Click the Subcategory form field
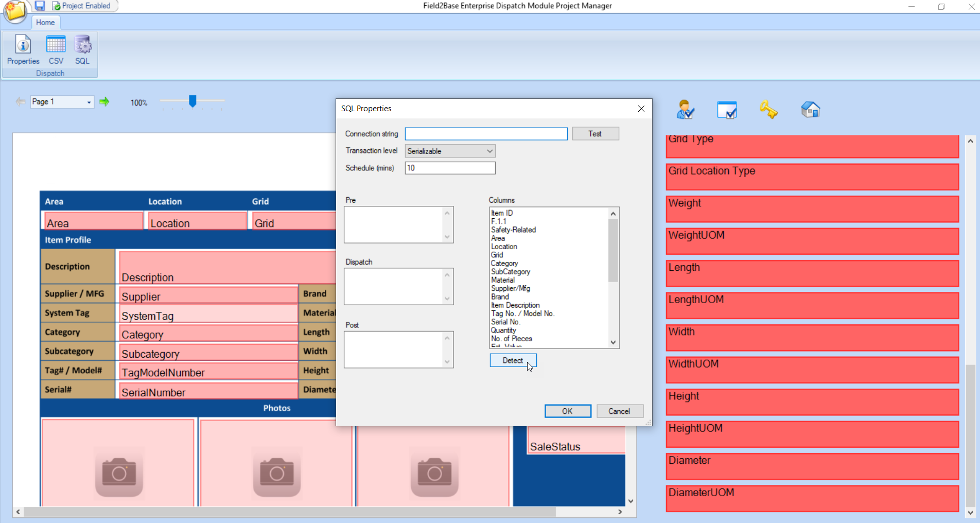The width and height of the screenshot is (980, 523). (208, 352)
